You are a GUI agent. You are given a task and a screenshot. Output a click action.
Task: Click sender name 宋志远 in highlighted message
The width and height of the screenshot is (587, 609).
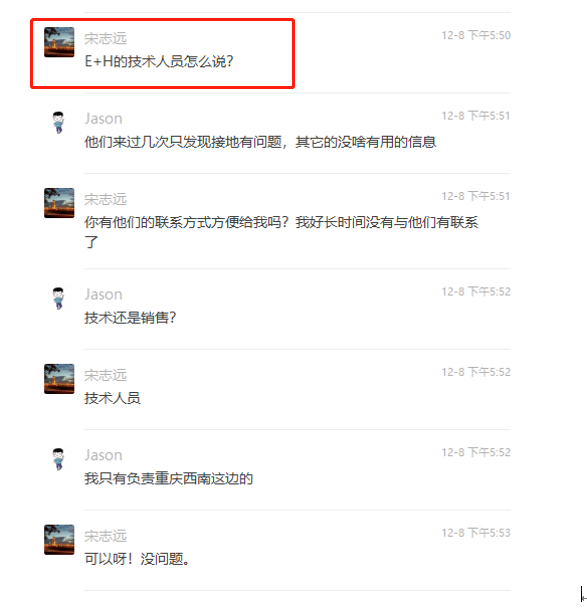[106, 38]
